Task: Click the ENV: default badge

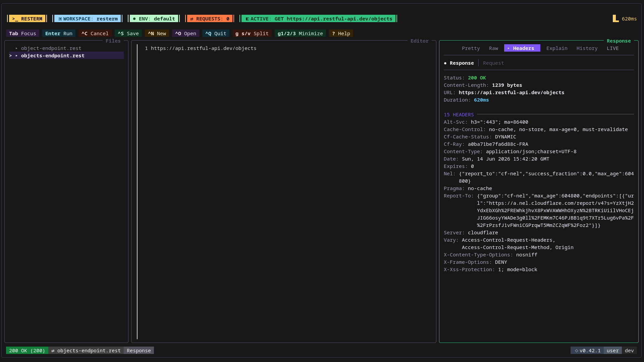Action: [x=154, y=19]
